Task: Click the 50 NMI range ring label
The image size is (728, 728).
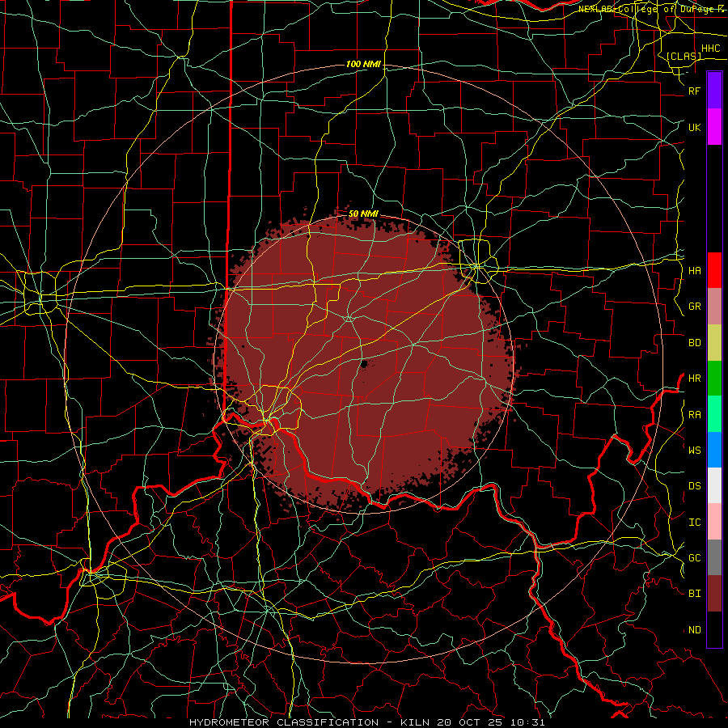Action: point(363,214)
